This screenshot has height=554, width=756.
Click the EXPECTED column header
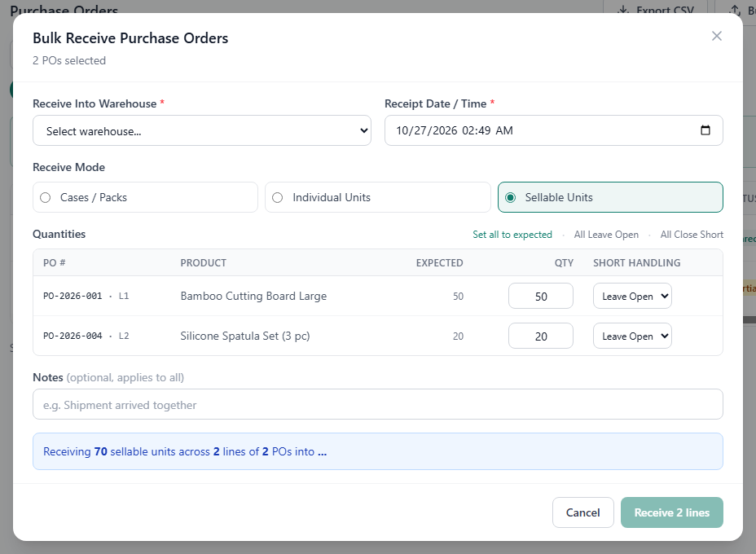point(439,263)
